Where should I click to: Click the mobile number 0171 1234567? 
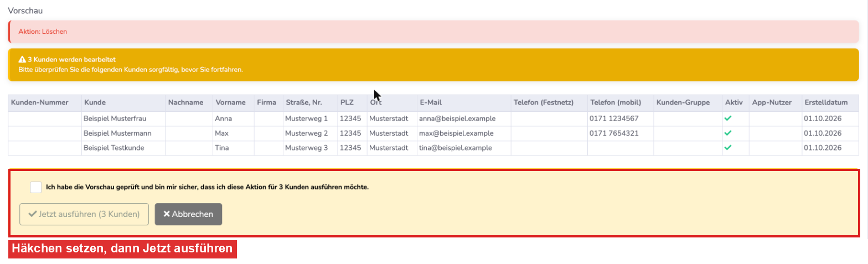(614, 118)
